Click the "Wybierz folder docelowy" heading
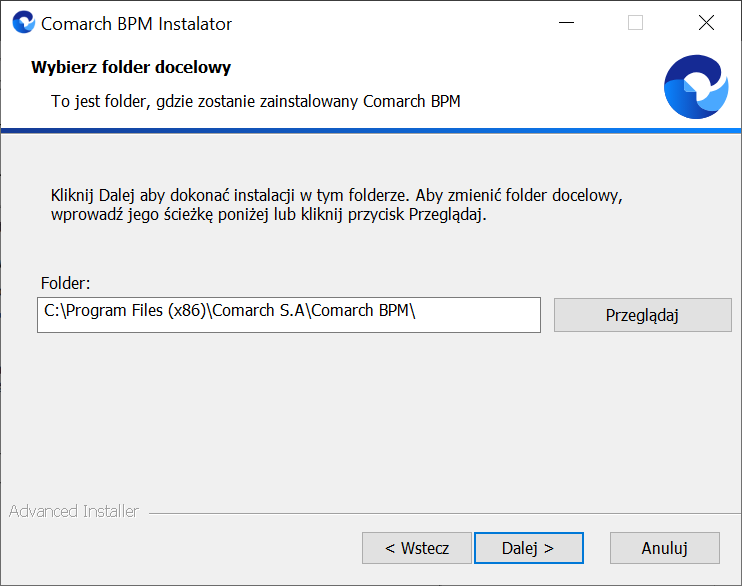The image size is (742, 586). click(131, 67)
